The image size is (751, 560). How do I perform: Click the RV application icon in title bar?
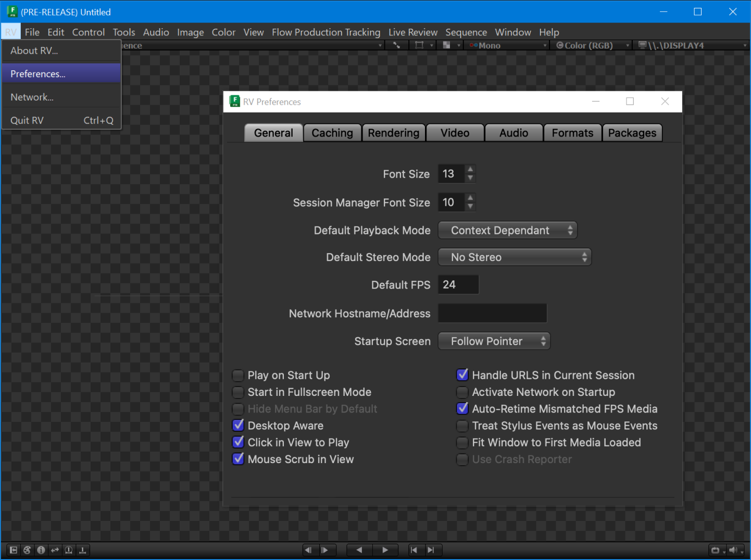[x=12, y=11]
